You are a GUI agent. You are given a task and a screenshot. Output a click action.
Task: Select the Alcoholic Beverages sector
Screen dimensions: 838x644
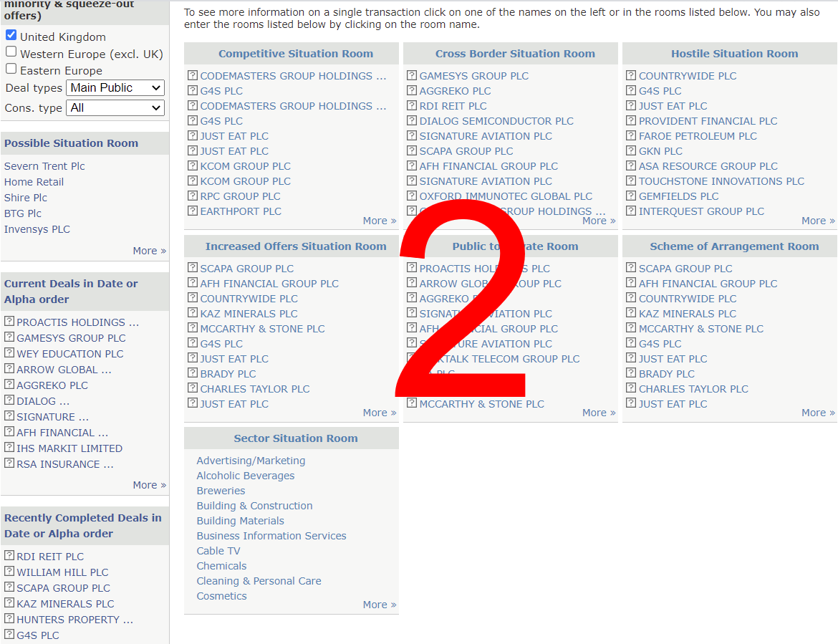point(245,476)
